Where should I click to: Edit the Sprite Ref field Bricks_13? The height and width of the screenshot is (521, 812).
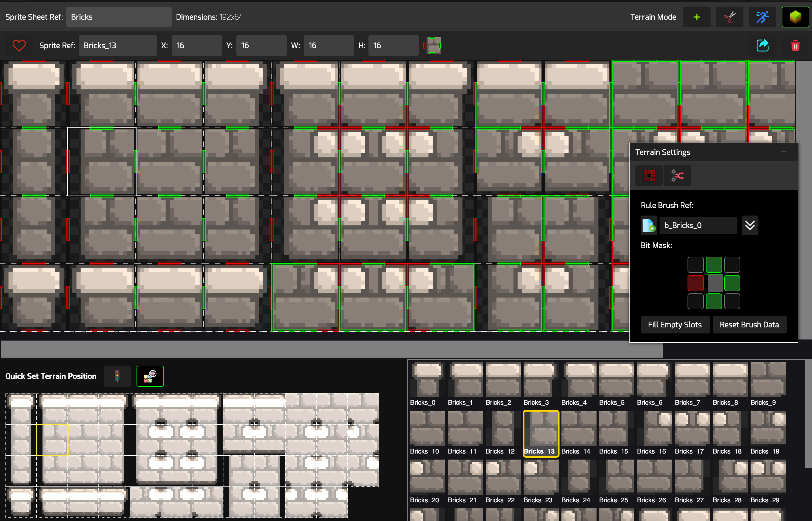118,45
